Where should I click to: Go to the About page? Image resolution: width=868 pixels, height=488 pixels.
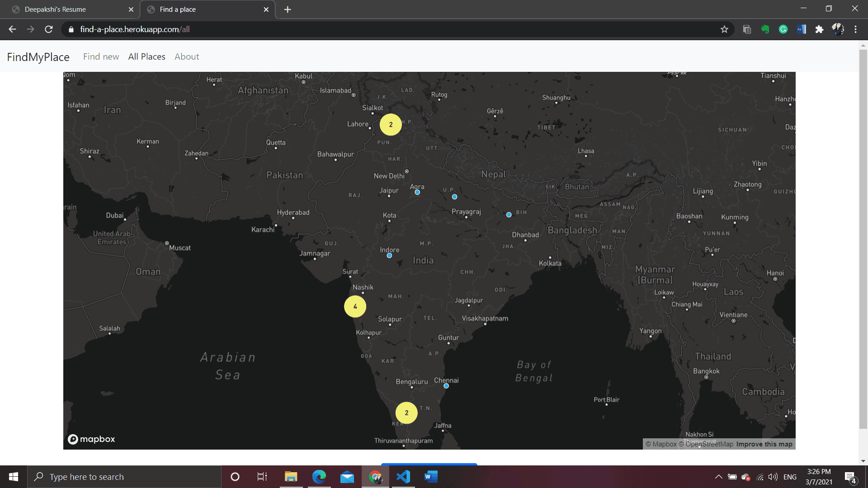(187, 56)
